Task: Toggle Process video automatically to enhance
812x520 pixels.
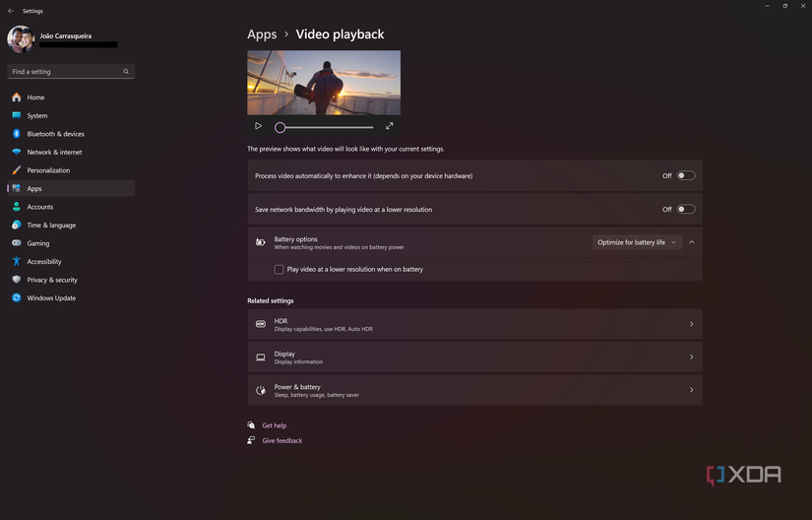Action: click(x=686, y=175)
